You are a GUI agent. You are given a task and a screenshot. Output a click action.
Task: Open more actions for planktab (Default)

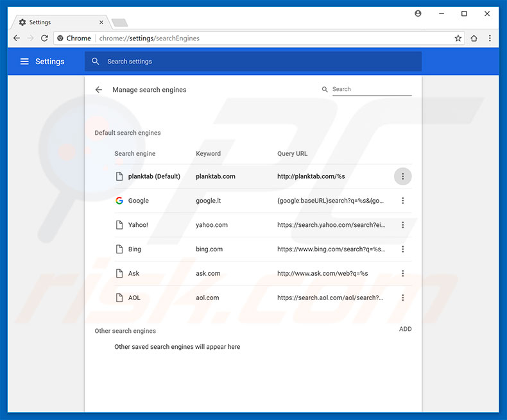point(402,176)
